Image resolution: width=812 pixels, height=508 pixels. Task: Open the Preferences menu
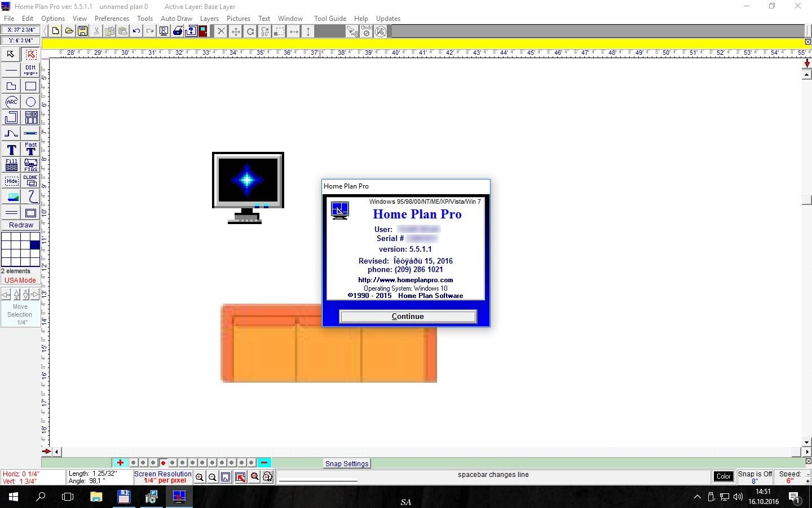pos(112,19)
